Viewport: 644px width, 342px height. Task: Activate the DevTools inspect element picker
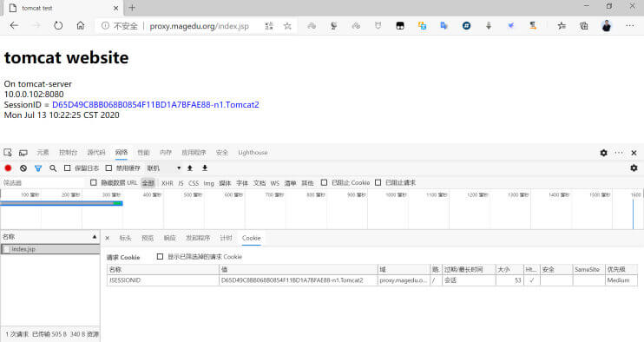(8, 152)
